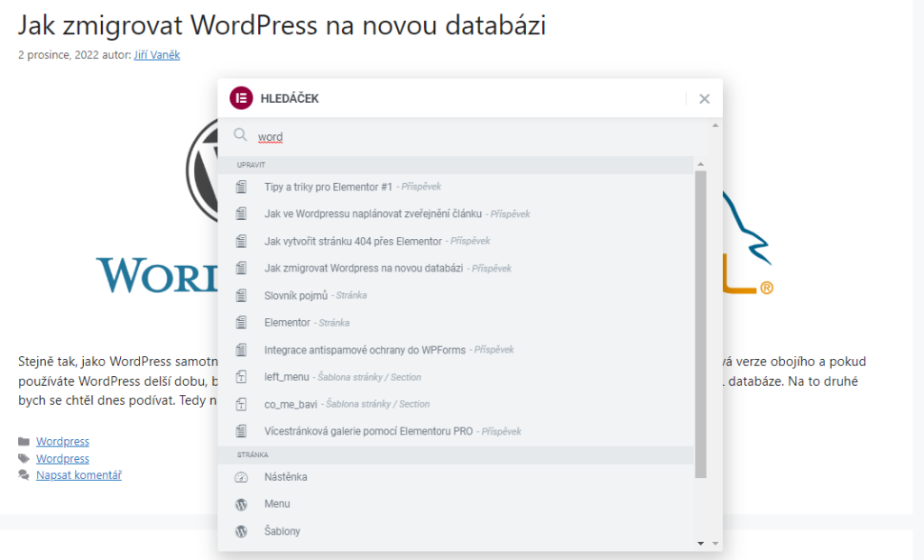Viewport: 924px width, 560px height.
Task: Click the icon beside 'Jak vytvořit stránku 404'
Action: 241,241
